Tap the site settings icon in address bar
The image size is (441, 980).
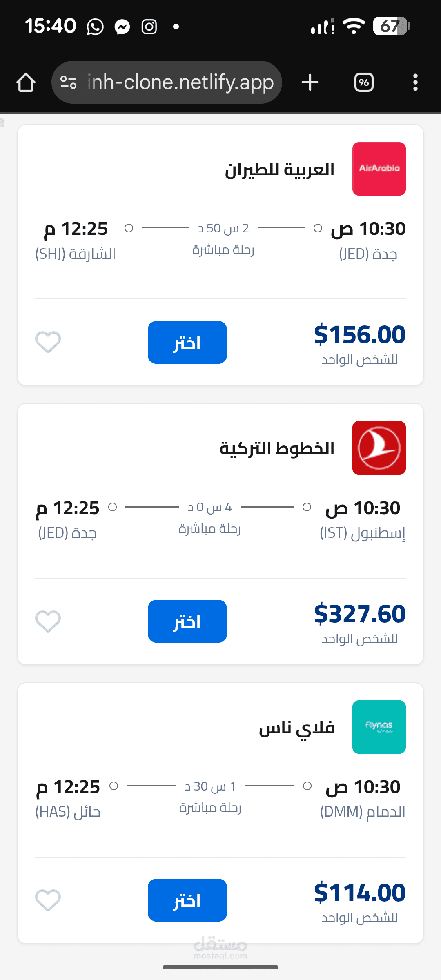[x=68, y=82]
